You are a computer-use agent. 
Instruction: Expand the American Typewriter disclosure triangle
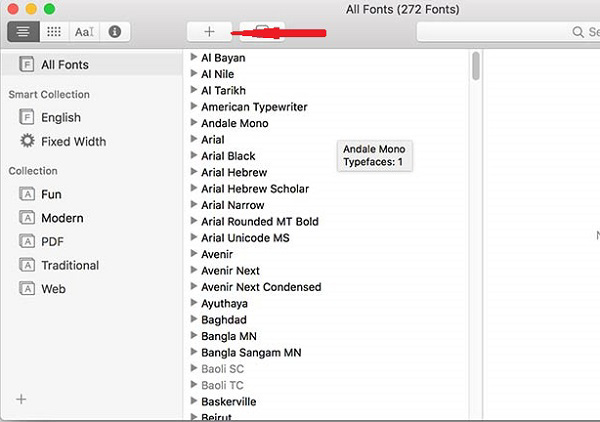click(x=194, y=107)
